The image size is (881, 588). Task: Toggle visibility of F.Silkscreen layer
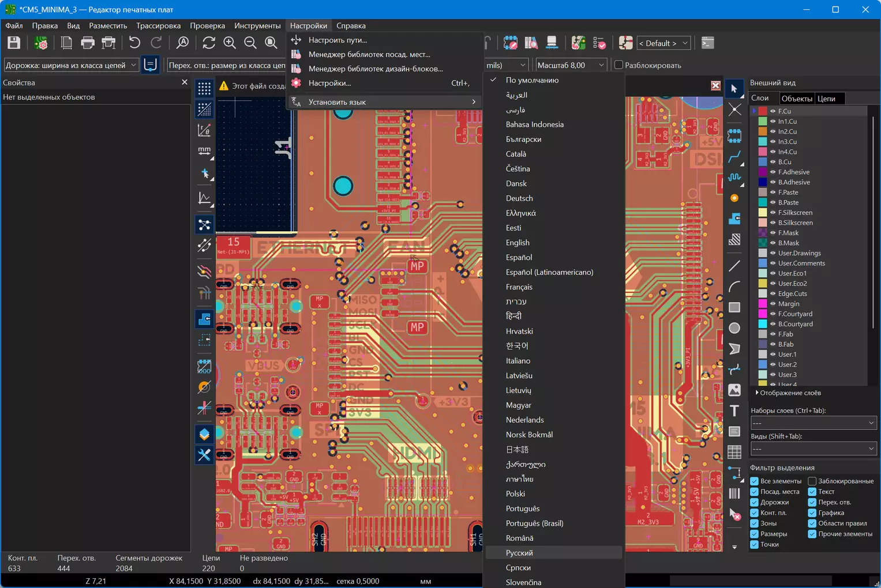[x=773, y=213]
